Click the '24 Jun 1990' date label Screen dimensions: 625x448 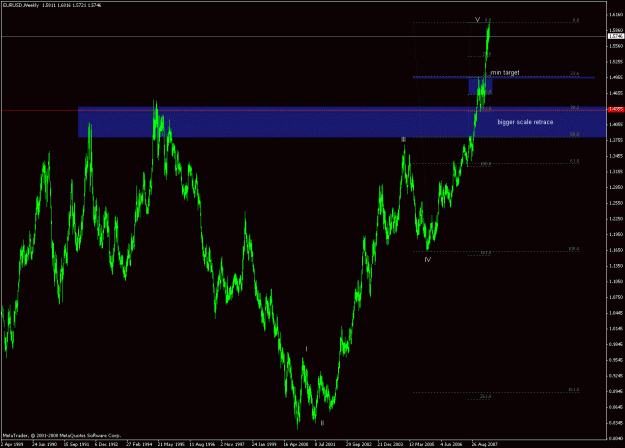[44, 444]
